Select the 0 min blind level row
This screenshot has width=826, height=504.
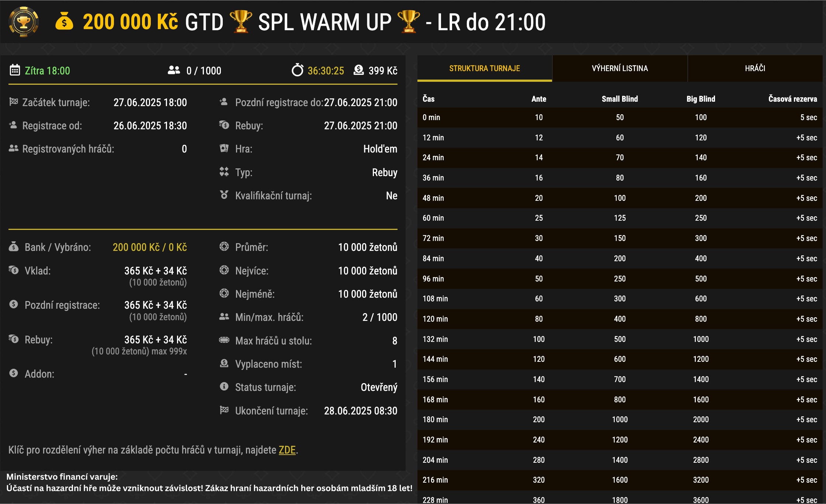coord(619,117)
